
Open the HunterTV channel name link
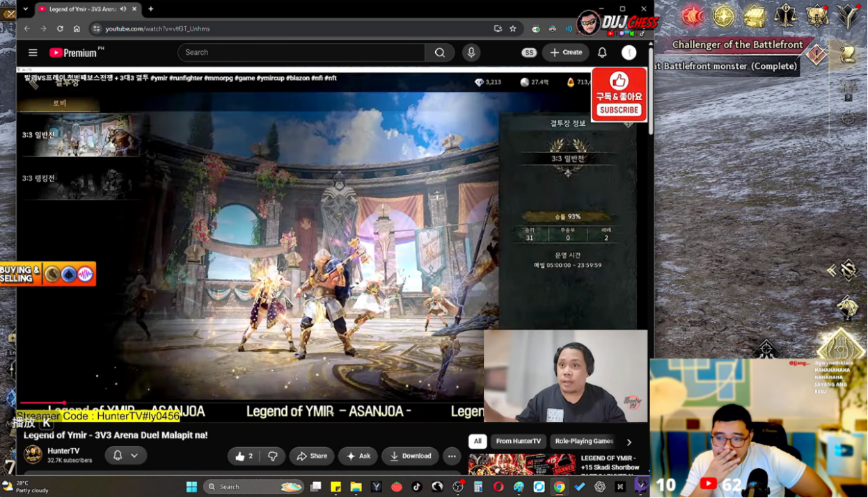tap(63, 451)
